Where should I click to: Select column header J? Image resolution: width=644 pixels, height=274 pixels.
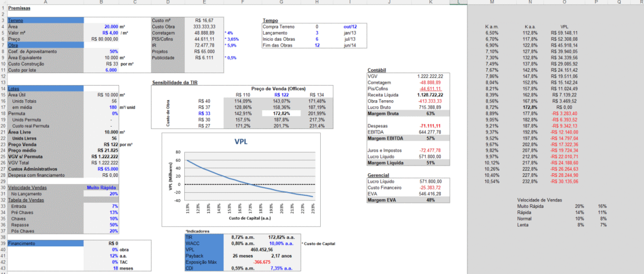(389, 2)
